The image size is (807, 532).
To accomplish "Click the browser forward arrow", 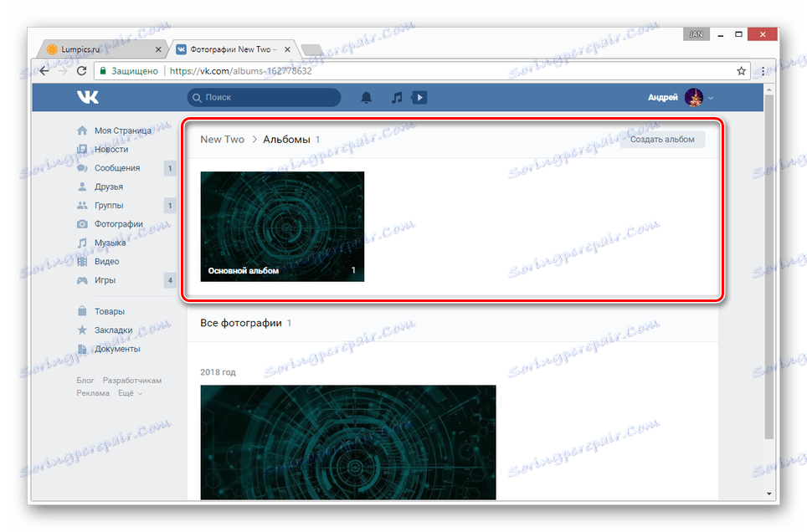I will pyautogui.click(x=63, y=71).
